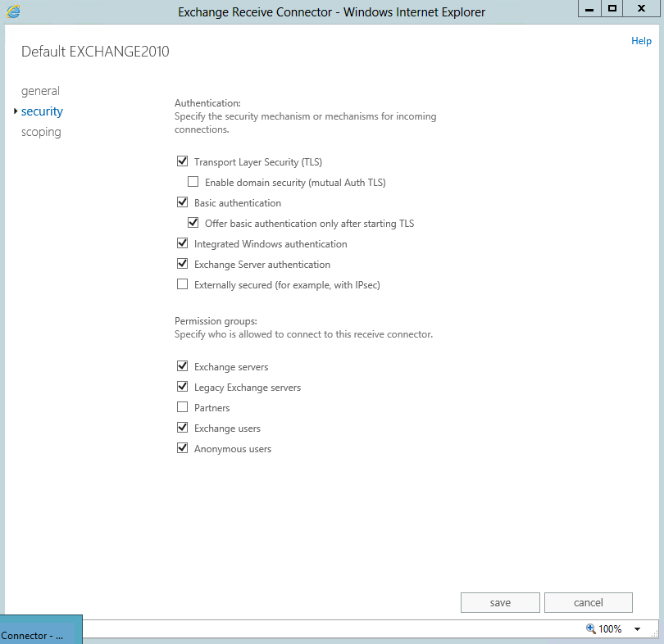Select the security tab
This screenshot has width=664, height=644.
42,111
